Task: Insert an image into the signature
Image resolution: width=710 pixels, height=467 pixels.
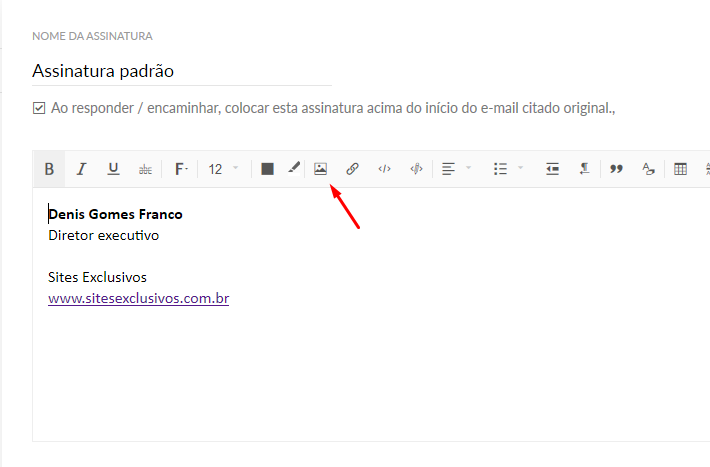Action: pos(321,169)
